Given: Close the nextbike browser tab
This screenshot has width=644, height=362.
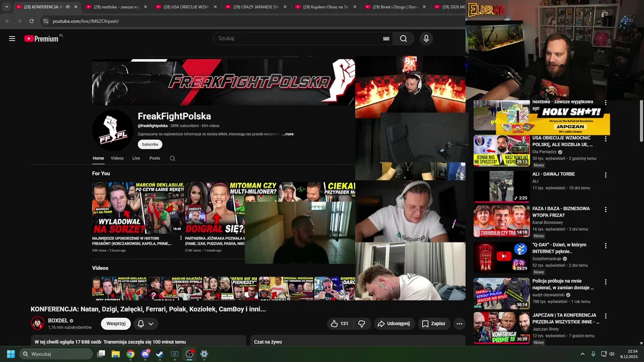Looking at the screenshot, I should click(145, 7).
